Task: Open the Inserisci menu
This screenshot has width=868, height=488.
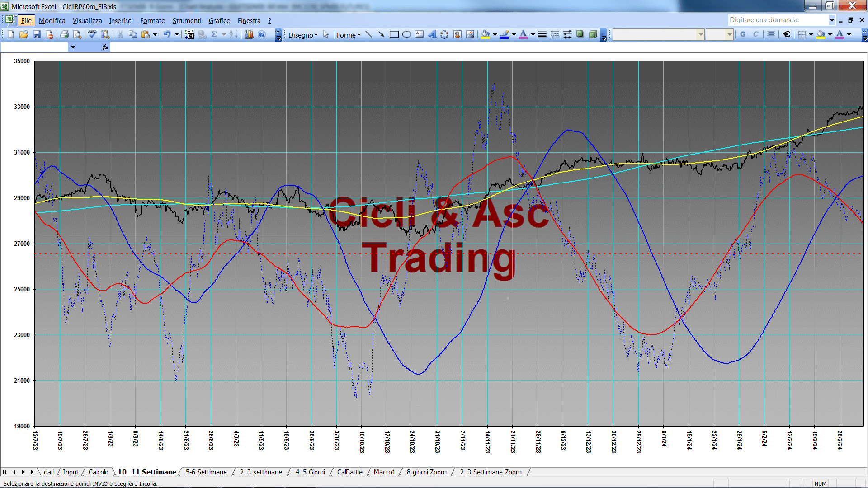Action: (121, 21)
